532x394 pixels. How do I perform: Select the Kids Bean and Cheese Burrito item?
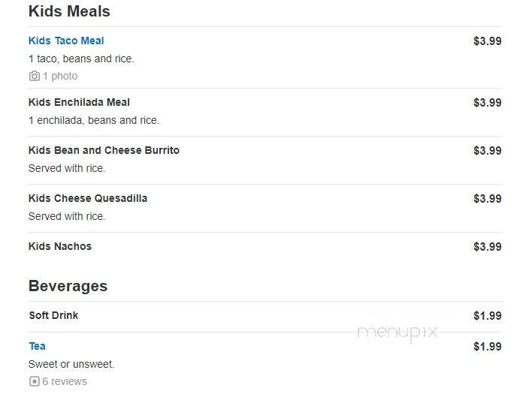104,150
